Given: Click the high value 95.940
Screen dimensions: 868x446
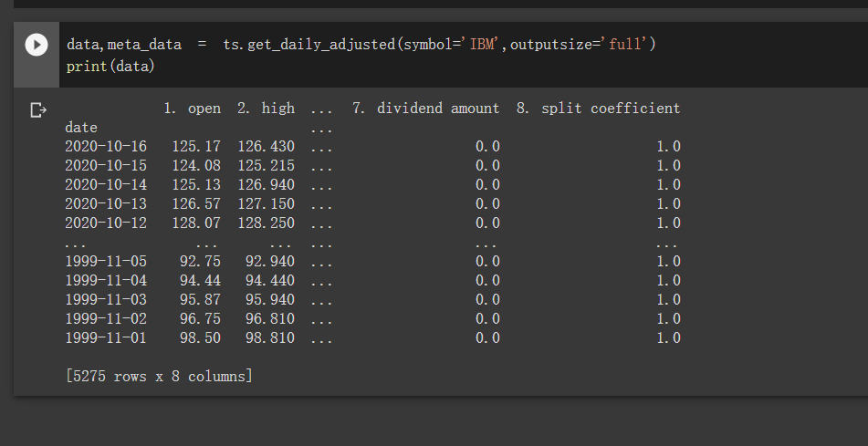Looking at the screenshot, I should click(x=270, y=300).
